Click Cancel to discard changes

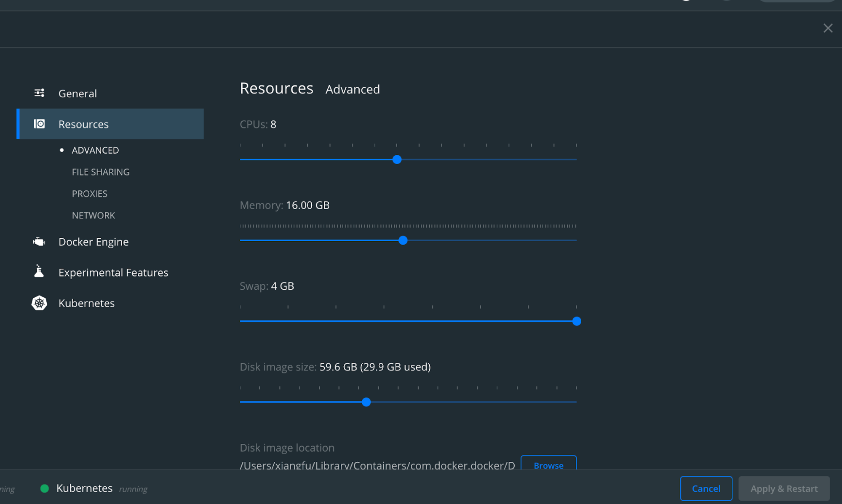pyautogui.click(x=706, y=488)
